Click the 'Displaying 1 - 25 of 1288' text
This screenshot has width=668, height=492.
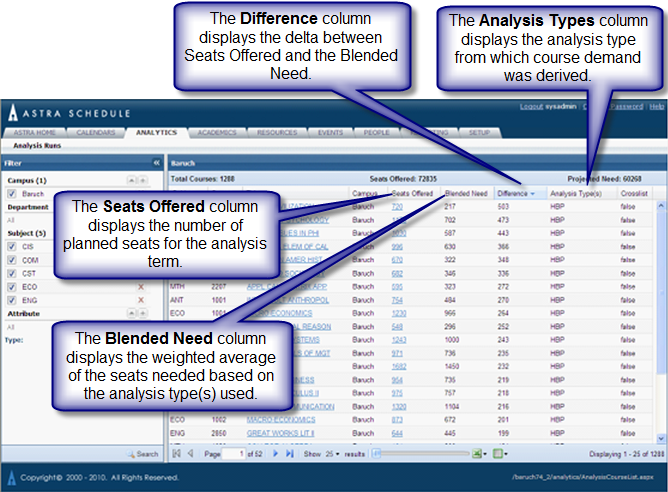[626, 454]
